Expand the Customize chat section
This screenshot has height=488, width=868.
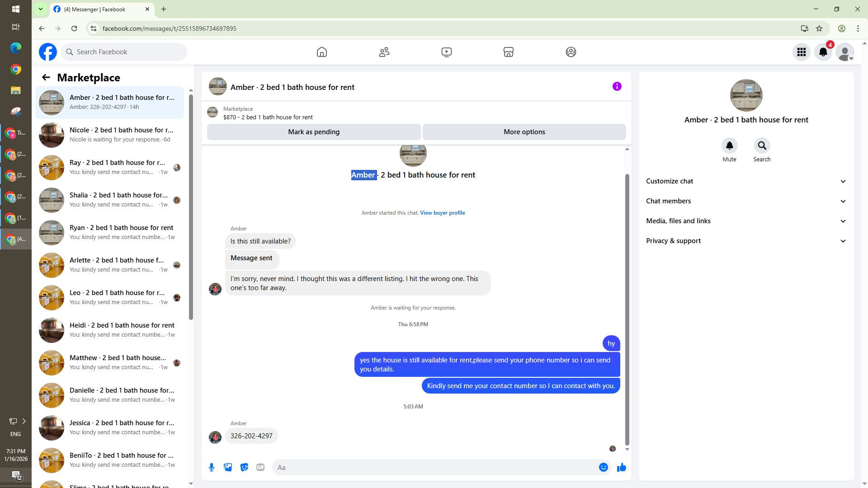[745, 181]
